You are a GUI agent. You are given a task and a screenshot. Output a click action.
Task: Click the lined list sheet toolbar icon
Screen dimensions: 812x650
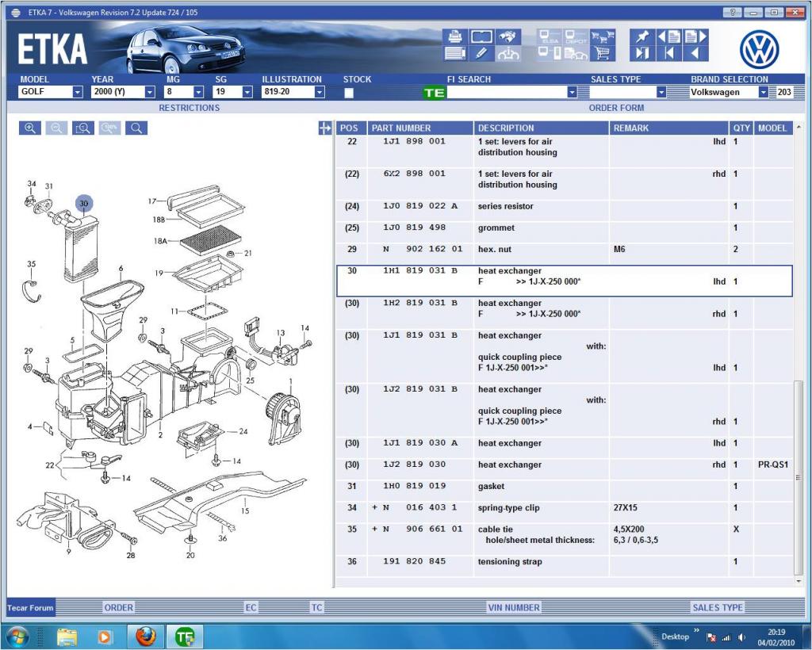click(x=455, y=53)
